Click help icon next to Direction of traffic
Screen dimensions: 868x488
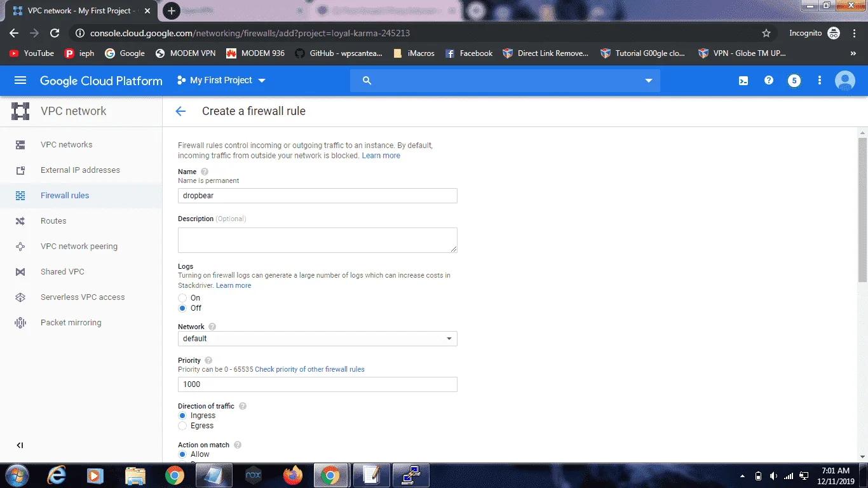point(242,406)
